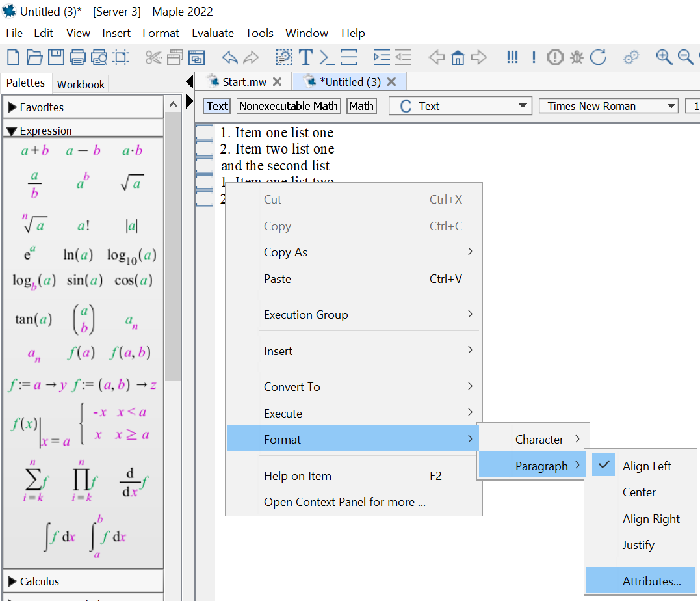The height and width of the screenshot is (601, 700).
Task: Paste using the clipboard toolbar icon
Action: point(196,57)
